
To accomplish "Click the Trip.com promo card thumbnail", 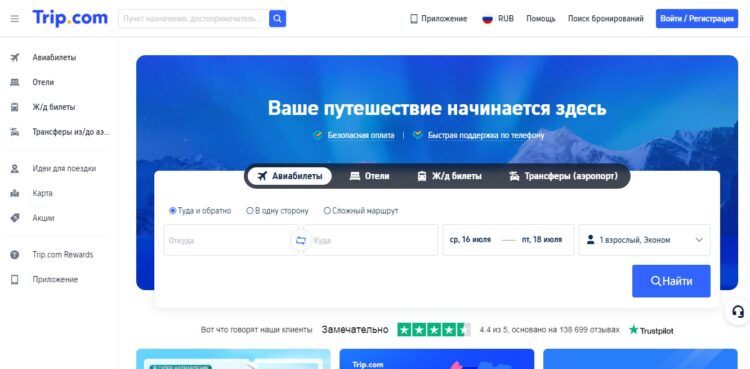I will point(437,359).
